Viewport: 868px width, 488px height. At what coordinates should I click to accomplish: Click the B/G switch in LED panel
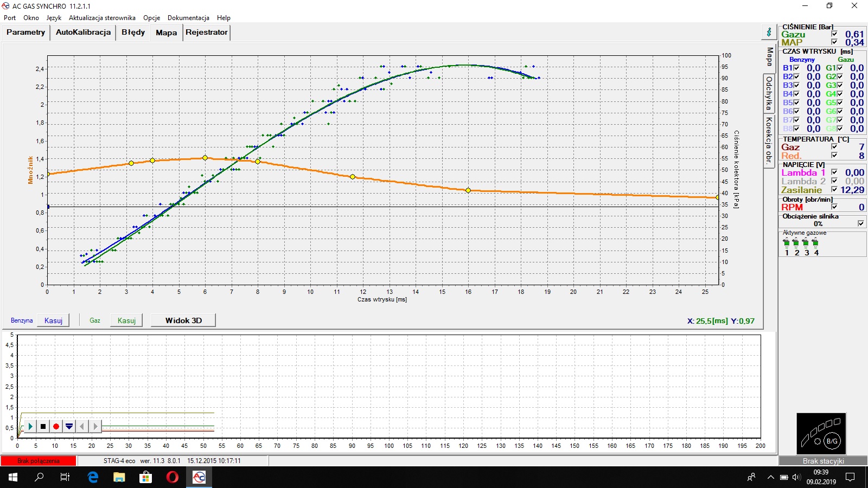832,441
